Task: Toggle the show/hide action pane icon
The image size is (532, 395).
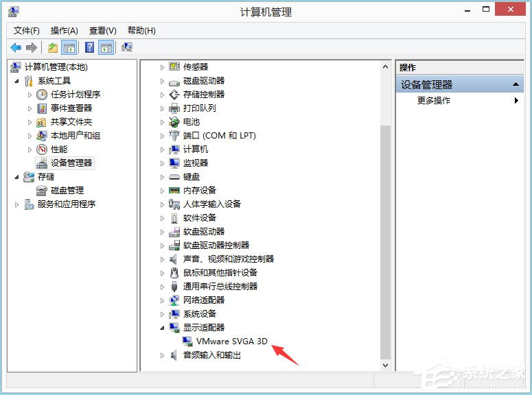Action: click(x=106, y=47)
